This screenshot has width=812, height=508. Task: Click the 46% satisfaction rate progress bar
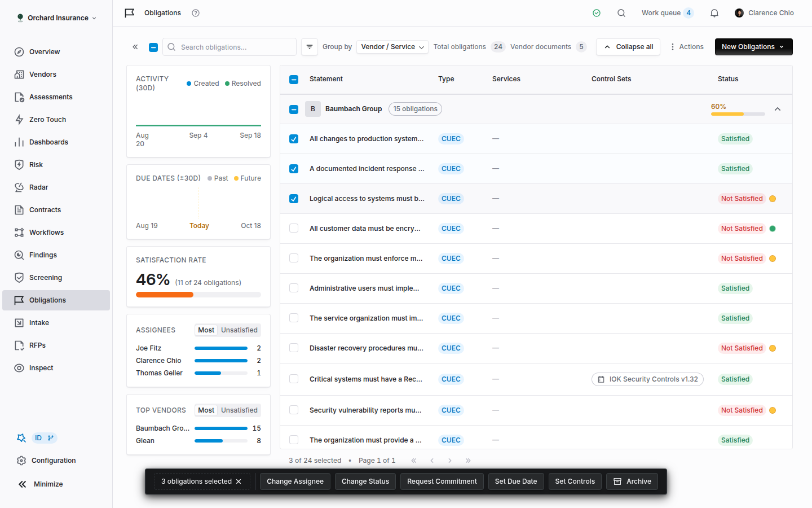198,295
